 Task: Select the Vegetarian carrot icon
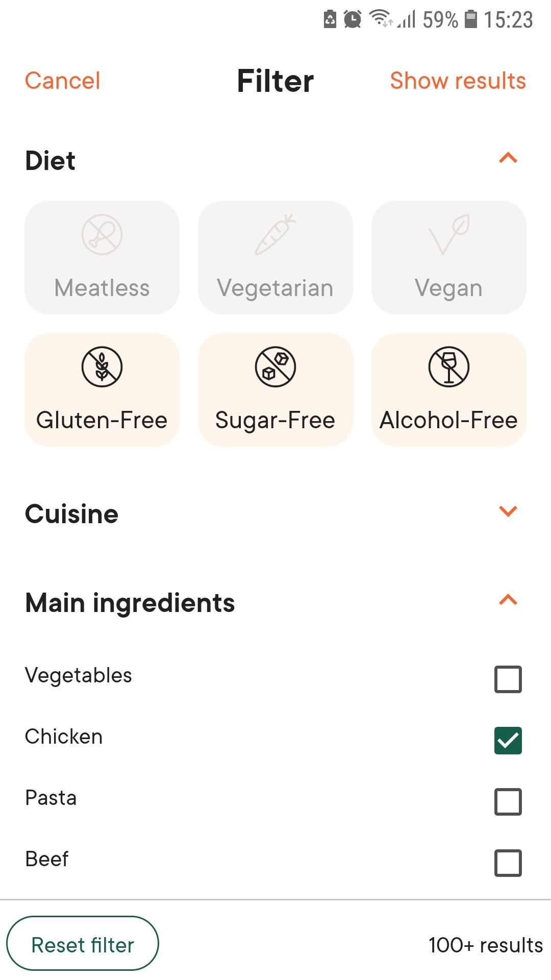click(x=275, y=235)
